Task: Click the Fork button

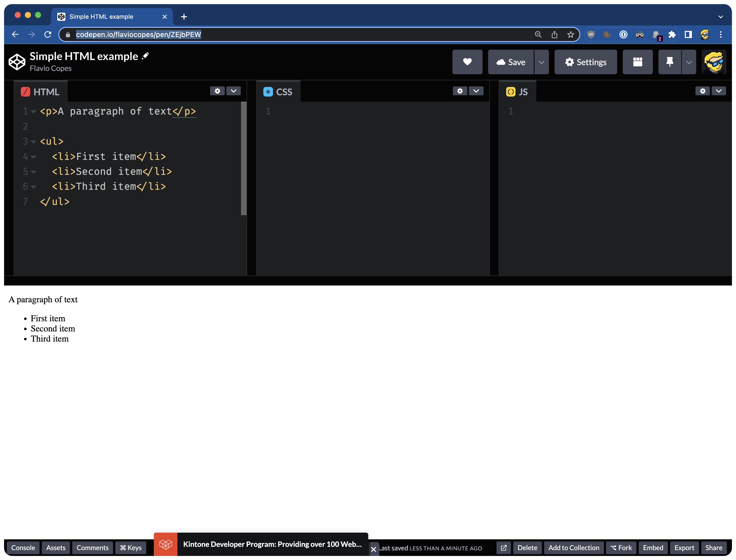Action: (x=621, y=548)
